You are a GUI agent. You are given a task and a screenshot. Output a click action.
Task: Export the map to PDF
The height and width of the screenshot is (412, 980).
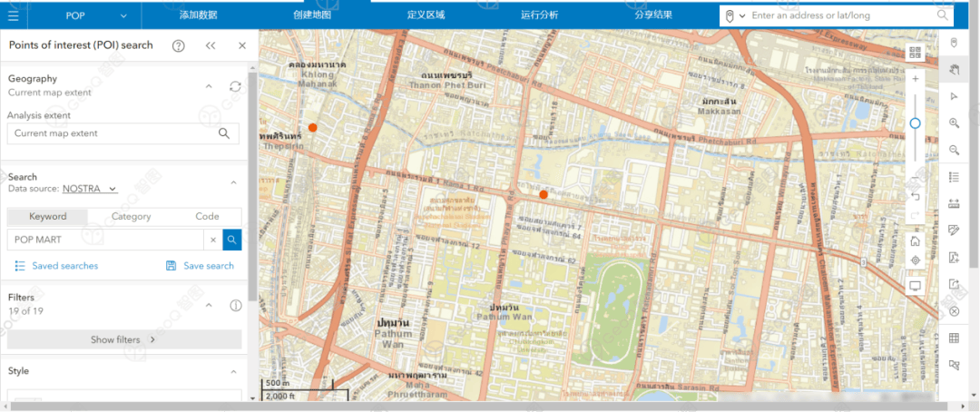[x=954, y=258]
